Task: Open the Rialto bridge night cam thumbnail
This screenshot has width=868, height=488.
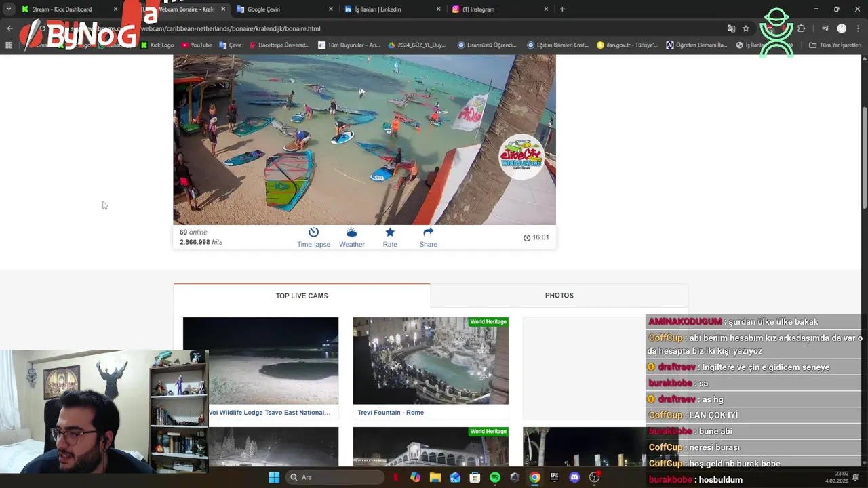Action: [431, 447]
